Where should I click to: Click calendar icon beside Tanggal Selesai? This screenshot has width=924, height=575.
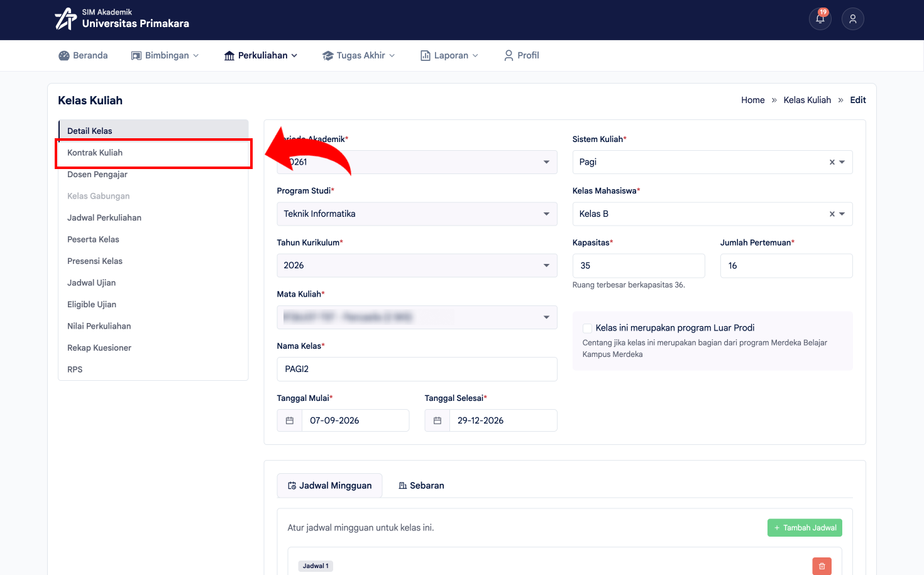437,420
